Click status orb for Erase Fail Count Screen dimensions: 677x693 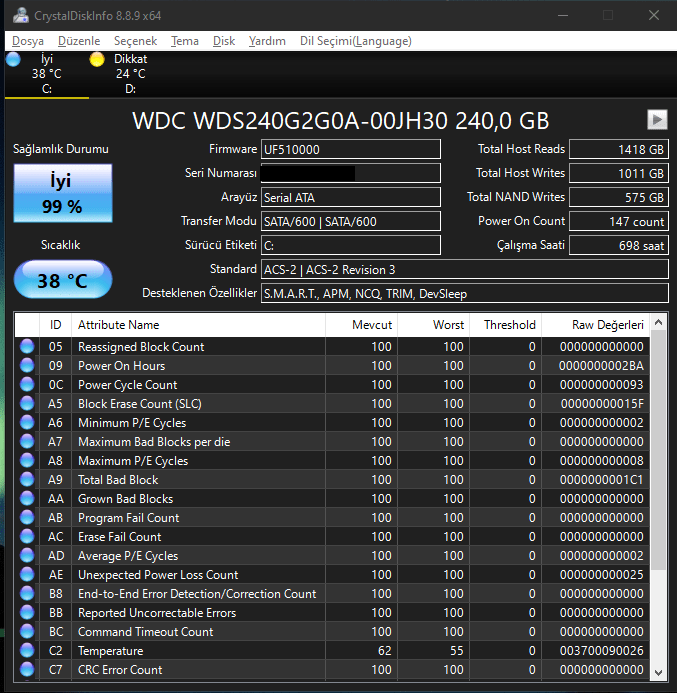tap(27, 537)
